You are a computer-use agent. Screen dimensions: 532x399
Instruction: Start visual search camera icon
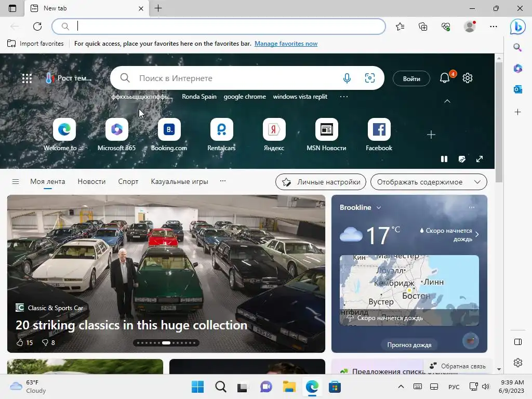pyautogui.click(x=370, y=78)
